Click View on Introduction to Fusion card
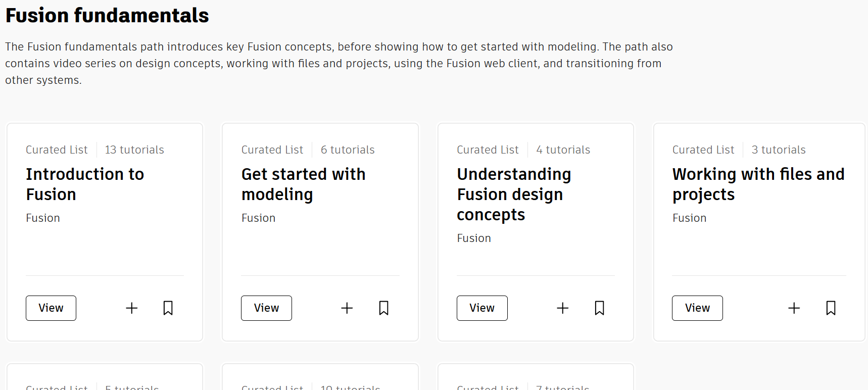The height and width of the screenshot is (390, 868). 51,308
